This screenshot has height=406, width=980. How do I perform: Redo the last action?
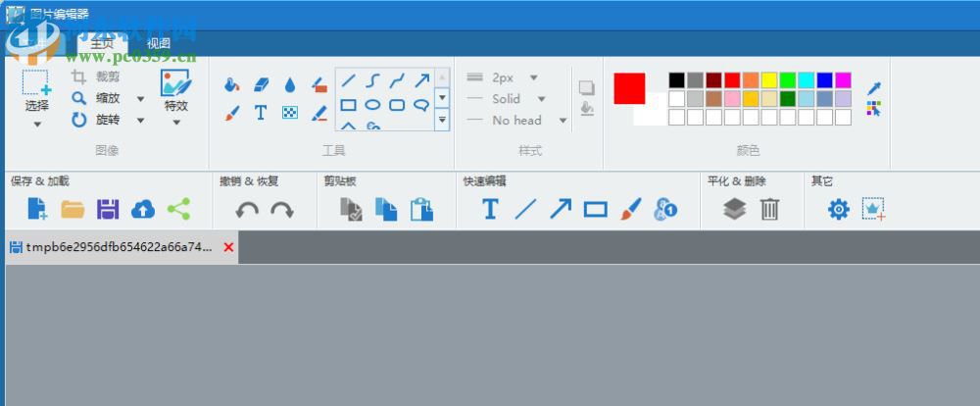pyautogui.click(x=282, y=210)
